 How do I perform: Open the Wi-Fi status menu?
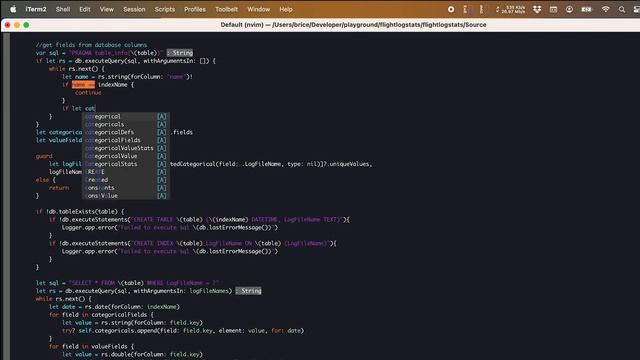pyautogui.click(x=606, y=9)
